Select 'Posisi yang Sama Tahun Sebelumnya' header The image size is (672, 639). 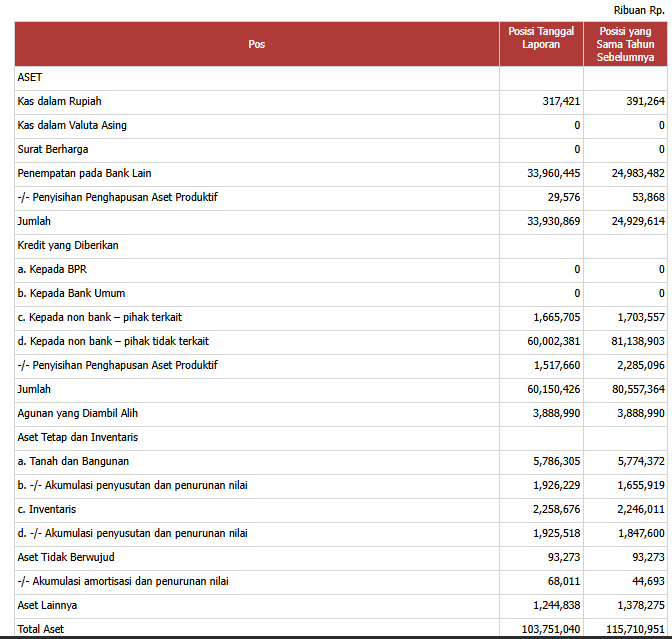coord(624,45)
